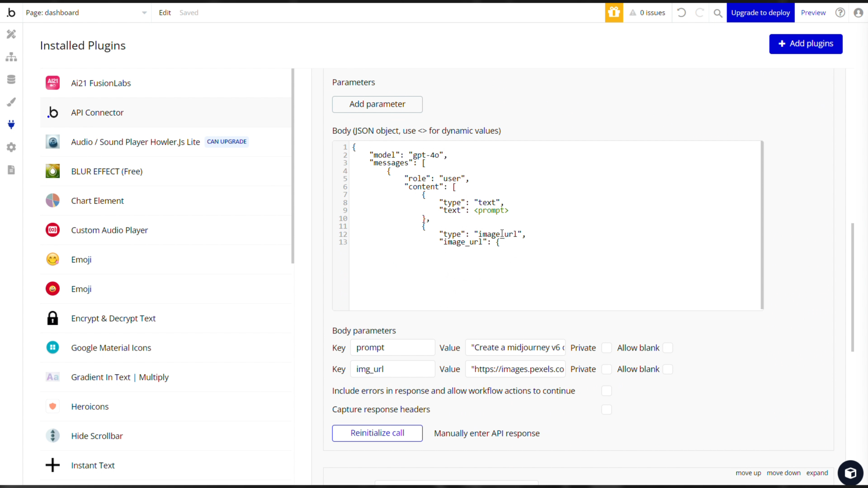This screenshot has height=488, width=868.
Task: Open the Data tab database icon
Action: pyautogui.click(x=11, y=80)
